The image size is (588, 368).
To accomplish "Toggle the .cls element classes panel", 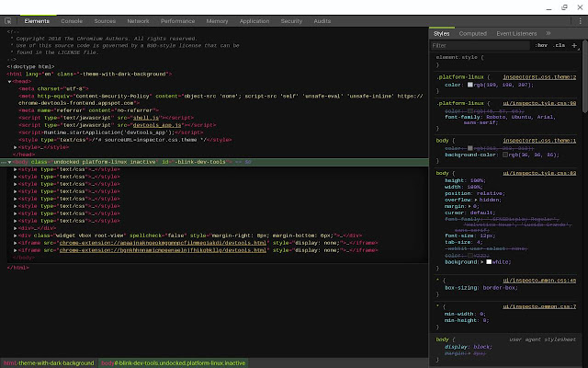I will [x=560, y=44].
